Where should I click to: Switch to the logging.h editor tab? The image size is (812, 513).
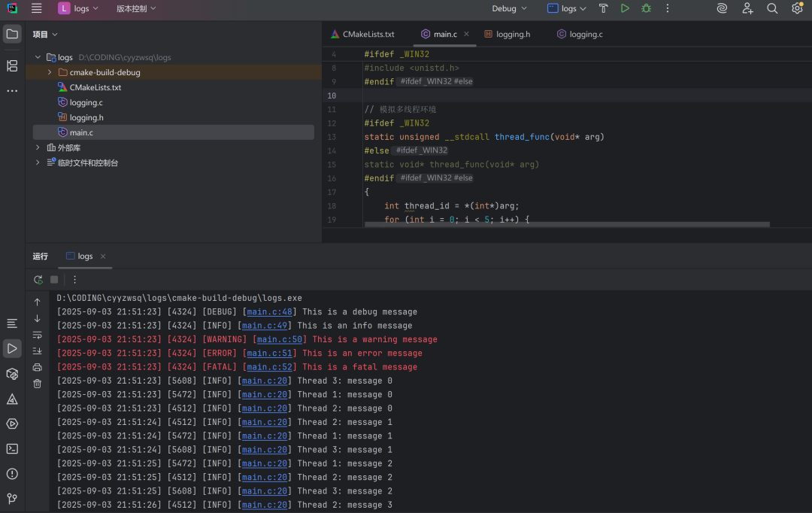coord(507,34)
